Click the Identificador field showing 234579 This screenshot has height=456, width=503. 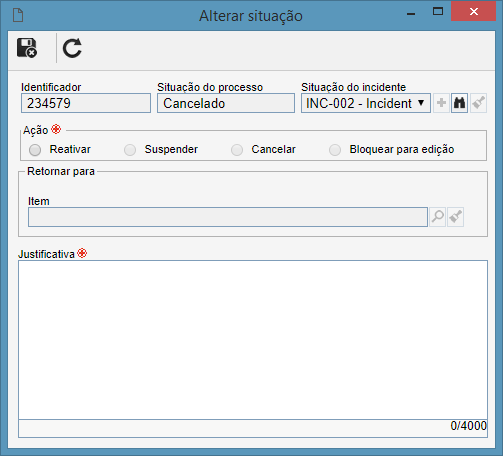coord(86,103)
